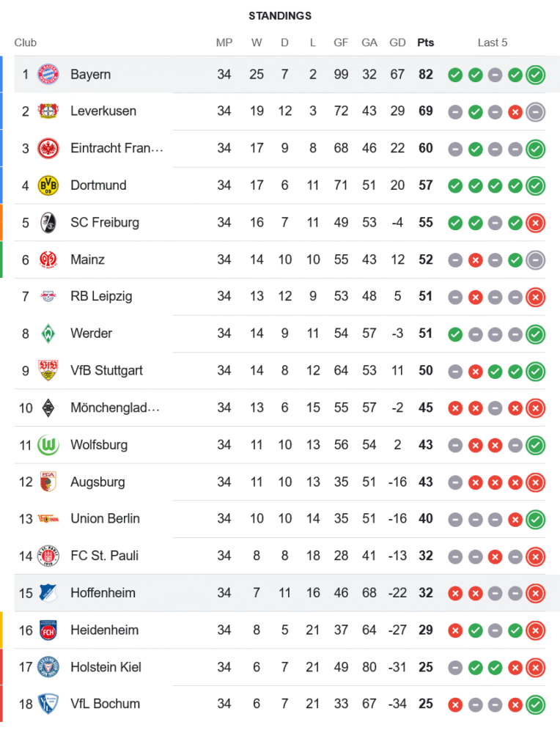This screenshot has width=560, height=733.
Task: Click the RB Leipzig logo
Action: point(48,297)
